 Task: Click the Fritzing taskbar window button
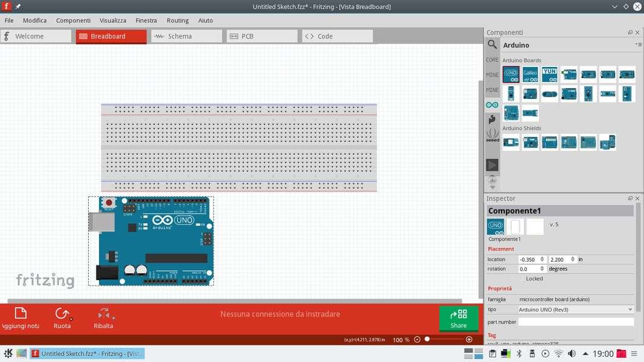point(87,354)
